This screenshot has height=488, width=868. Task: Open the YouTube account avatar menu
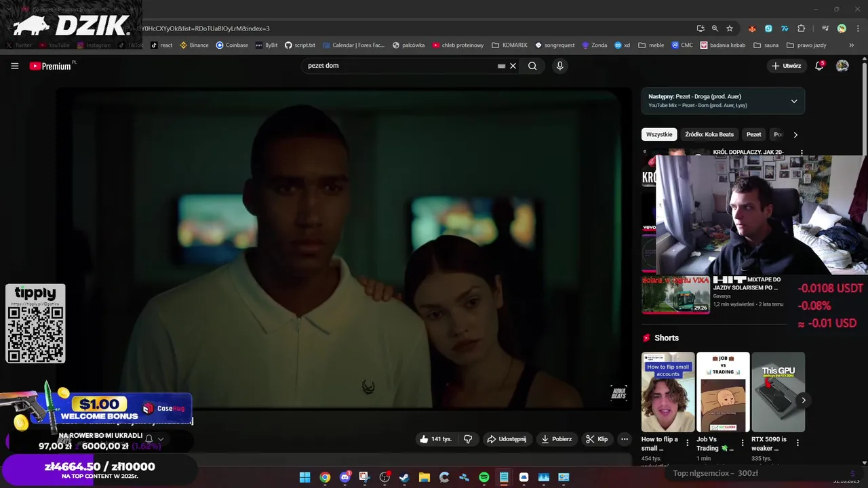click(842, 66)
